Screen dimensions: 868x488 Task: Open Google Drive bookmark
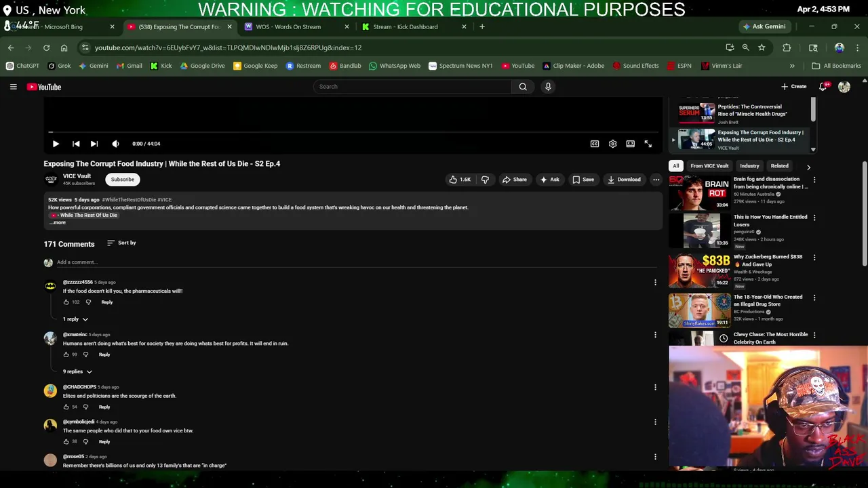pyautogui.click(x=202, y=66)
